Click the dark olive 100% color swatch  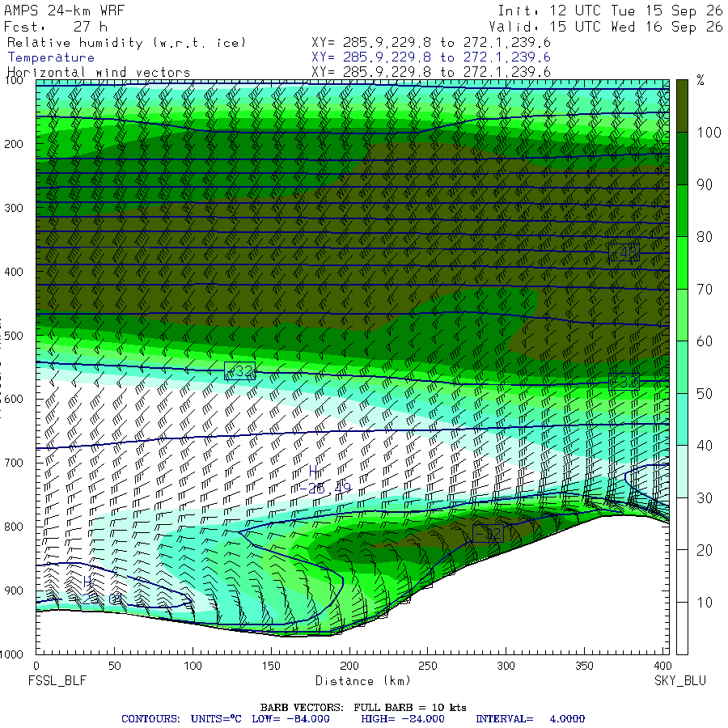coord(682,106)
